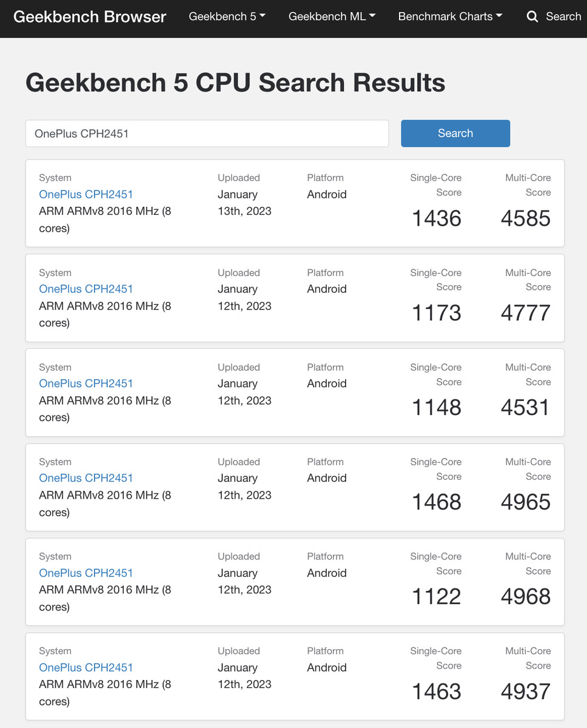Click the search magnifier icon in navbar

pos(532,17)
